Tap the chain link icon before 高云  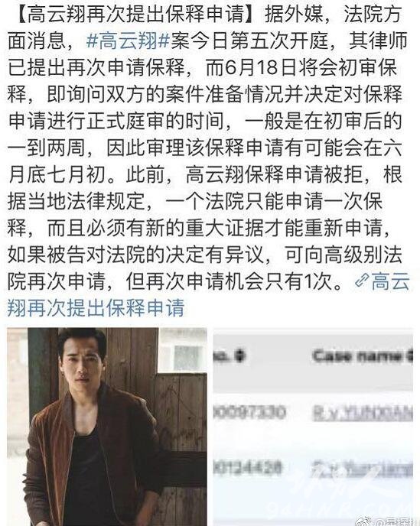pos(362,280)
